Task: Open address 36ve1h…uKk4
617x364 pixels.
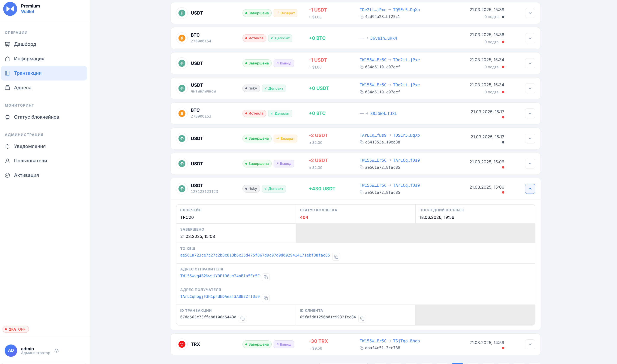Action: (384, 38)
